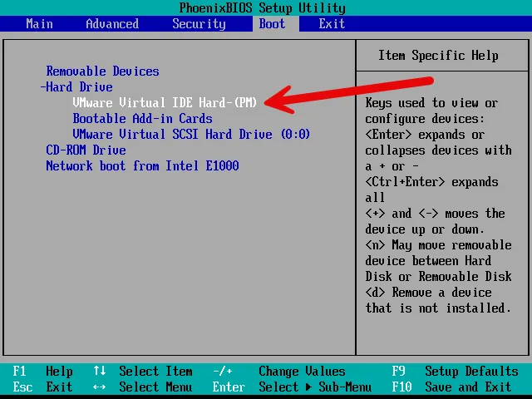Open the Security tab
The image size is (532, 399).
click(x=199, y=24)
